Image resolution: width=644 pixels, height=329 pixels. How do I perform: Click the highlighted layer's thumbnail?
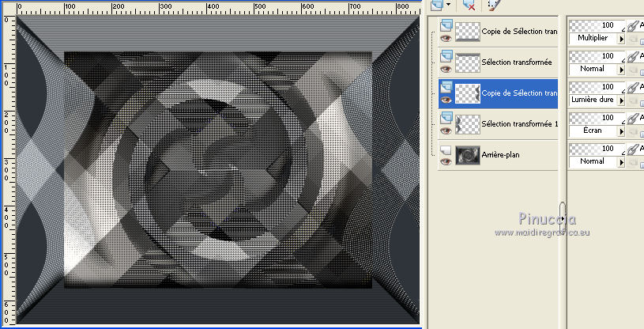pyautogui.click(x=468, y=93)
